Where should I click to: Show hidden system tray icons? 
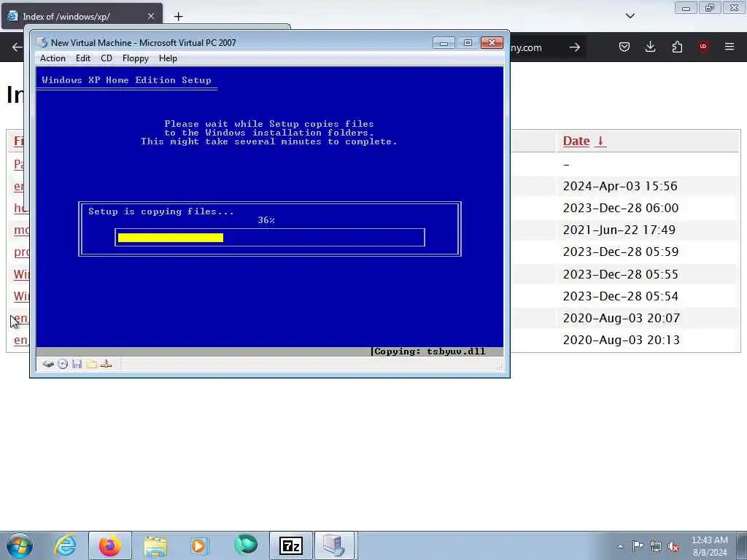coord(620,546)
